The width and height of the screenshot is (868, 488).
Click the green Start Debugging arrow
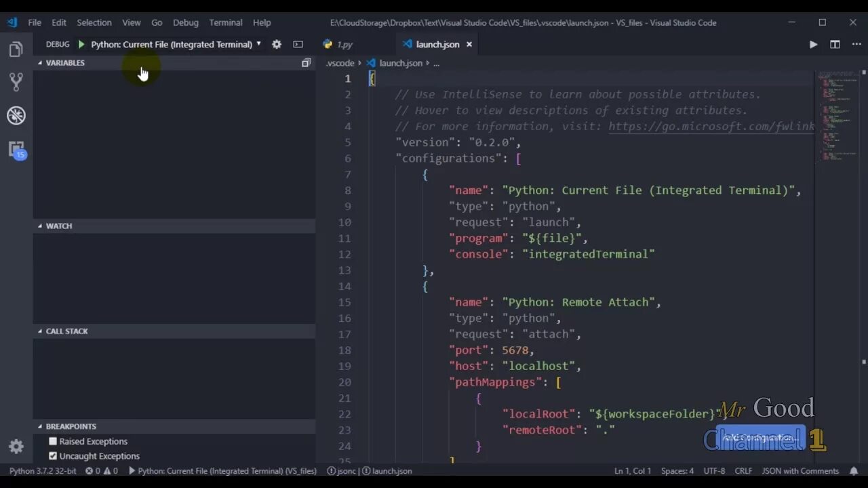[x=81, y=44]
